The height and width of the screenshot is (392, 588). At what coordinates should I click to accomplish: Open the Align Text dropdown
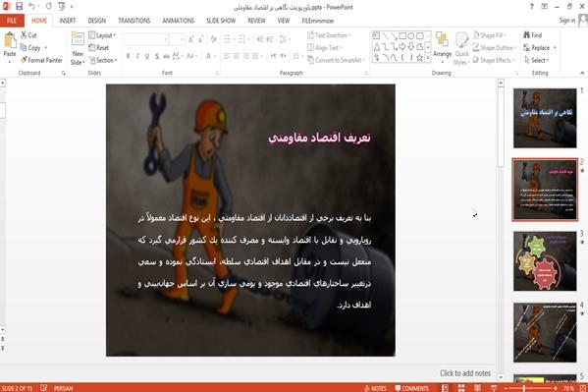324,48
